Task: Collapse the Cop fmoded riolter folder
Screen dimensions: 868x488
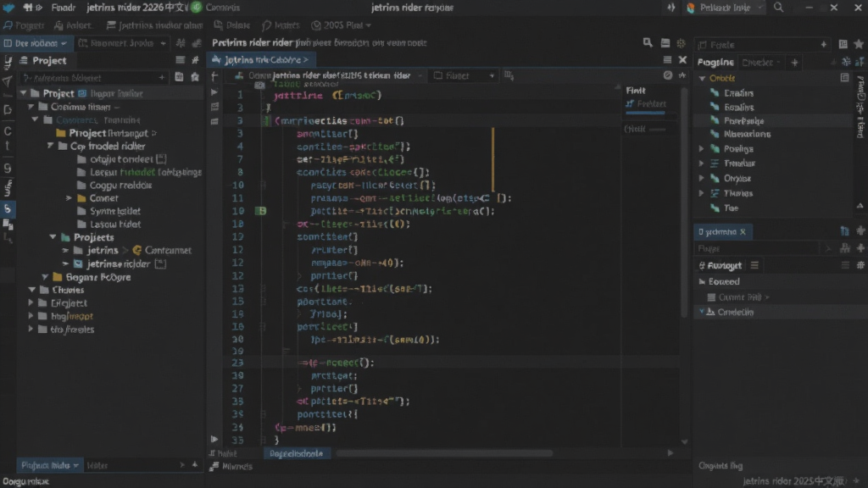Action: [50, 146]
